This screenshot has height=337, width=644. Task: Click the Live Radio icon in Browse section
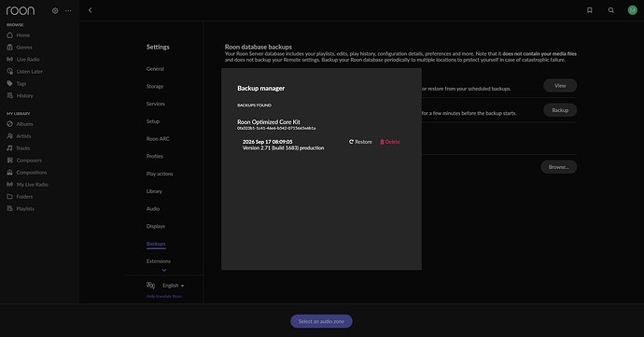[x=10, y=59]
